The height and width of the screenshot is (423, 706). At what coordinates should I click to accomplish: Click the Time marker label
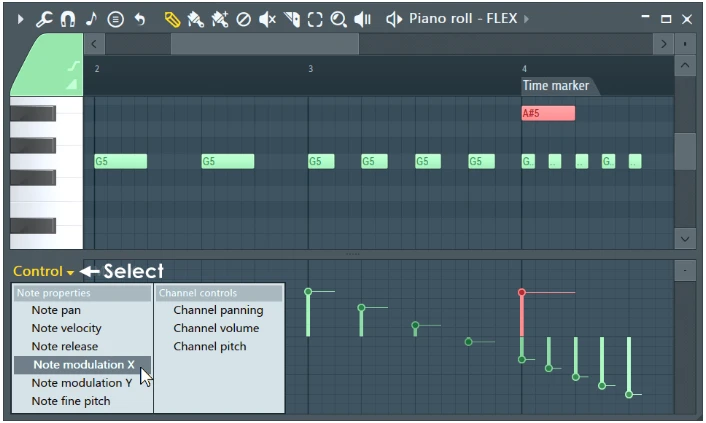click(x=556, y=86)
